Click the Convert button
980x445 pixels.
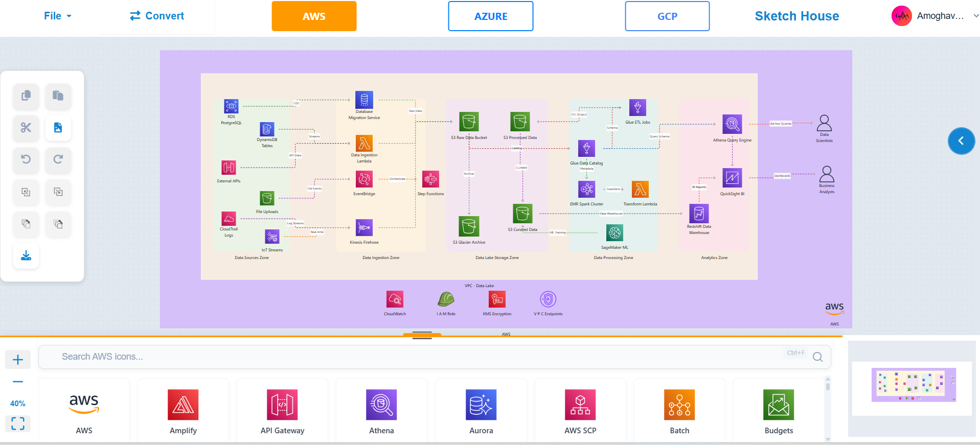pyautogui.click(x=157, y=16)
